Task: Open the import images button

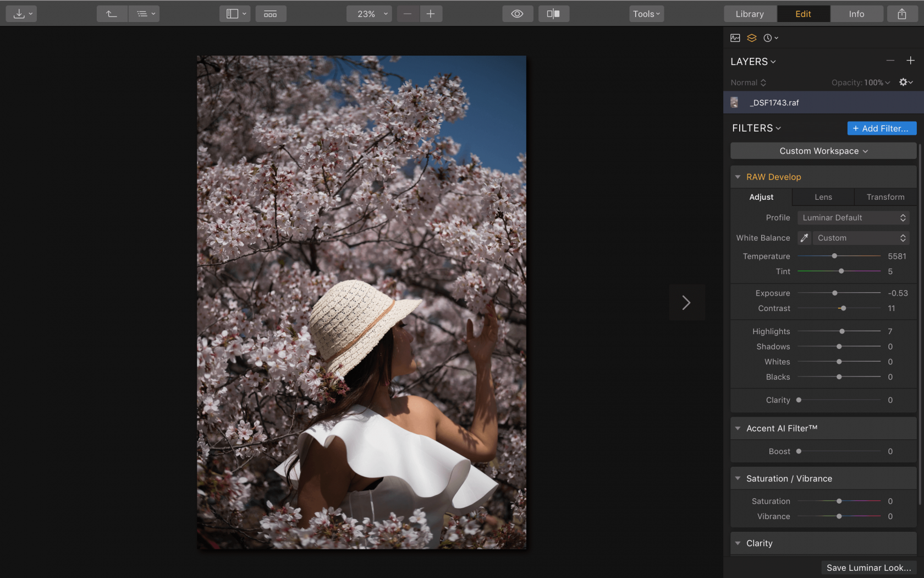Action: point(21,14)
